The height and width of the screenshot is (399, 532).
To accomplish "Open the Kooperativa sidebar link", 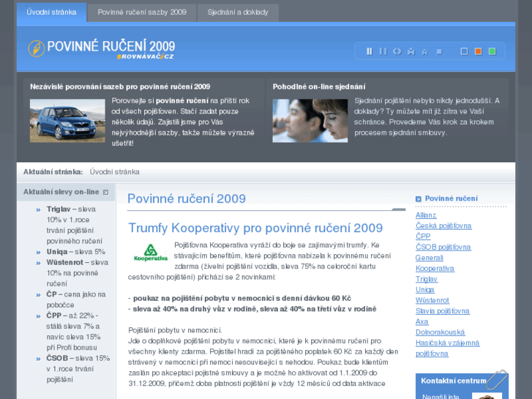I will (x=435, y=268).
